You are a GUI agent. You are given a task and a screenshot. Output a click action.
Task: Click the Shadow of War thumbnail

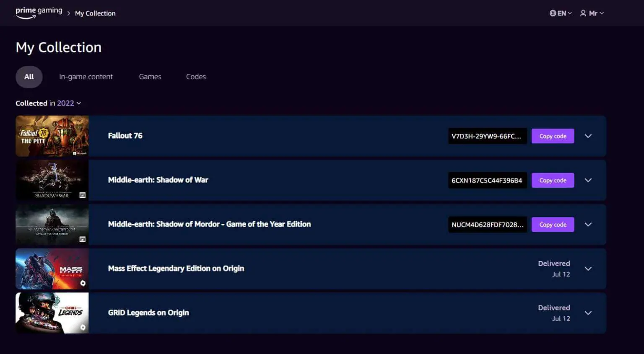[52, 180]
